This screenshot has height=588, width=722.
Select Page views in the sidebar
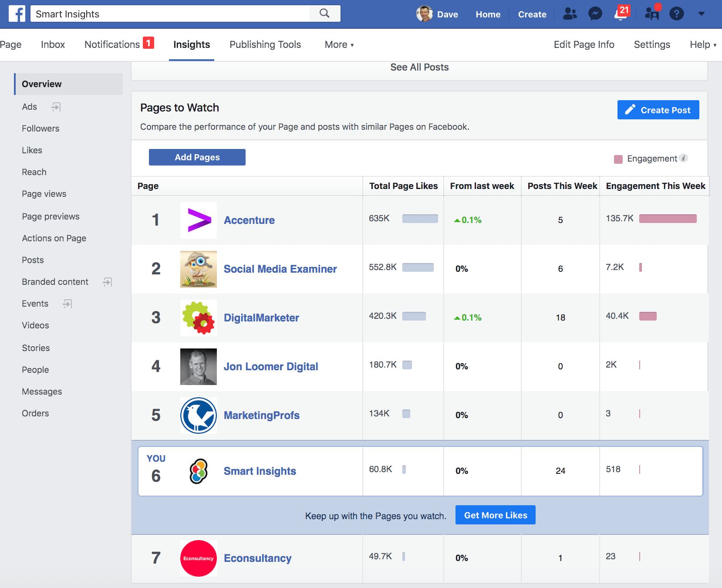pos(44,194)
